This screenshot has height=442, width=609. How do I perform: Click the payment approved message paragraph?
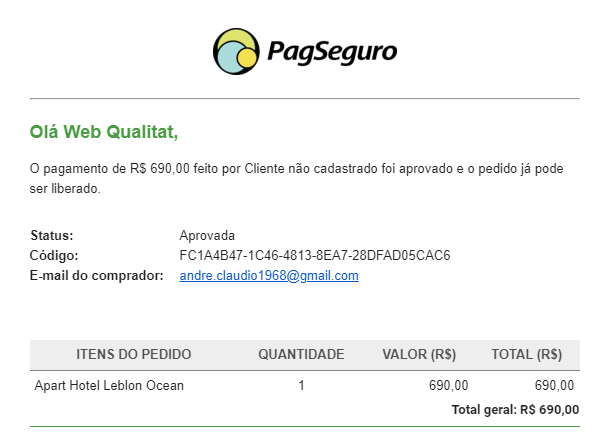coord(296,178)
